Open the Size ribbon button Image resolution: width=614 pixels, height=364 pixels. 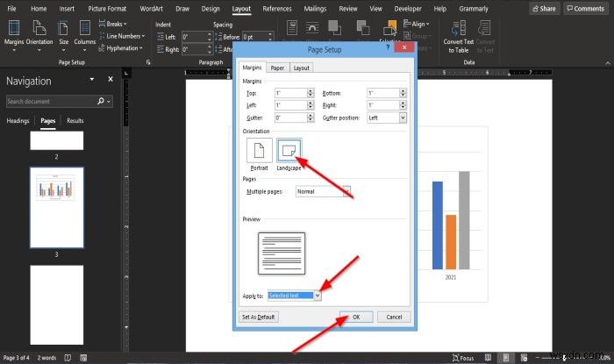[63, 36]
